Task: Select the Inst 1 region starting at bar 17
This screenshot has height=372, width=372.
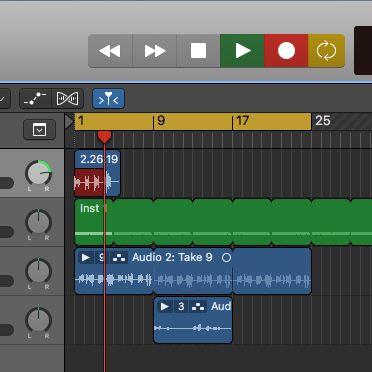Action: (252, 222)
